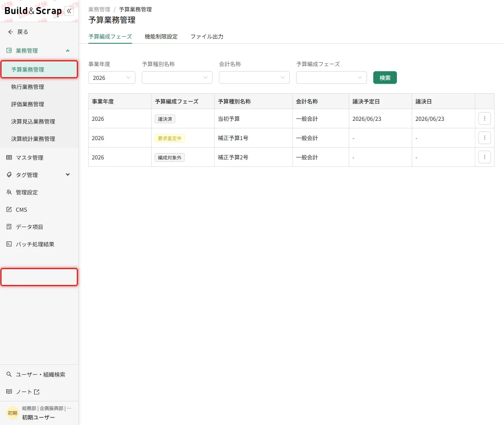Click the データ項目 document icon

[9, 227]
